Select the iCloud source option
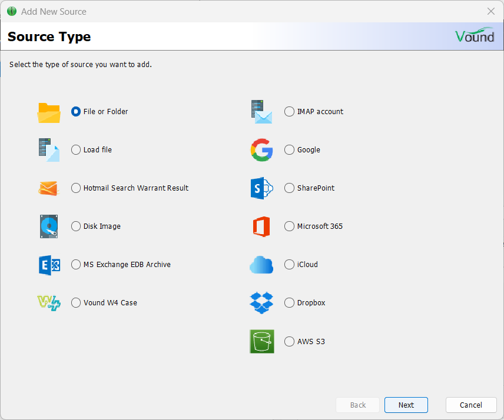Viewport: 504px width, 420px height. pos(289,264)
